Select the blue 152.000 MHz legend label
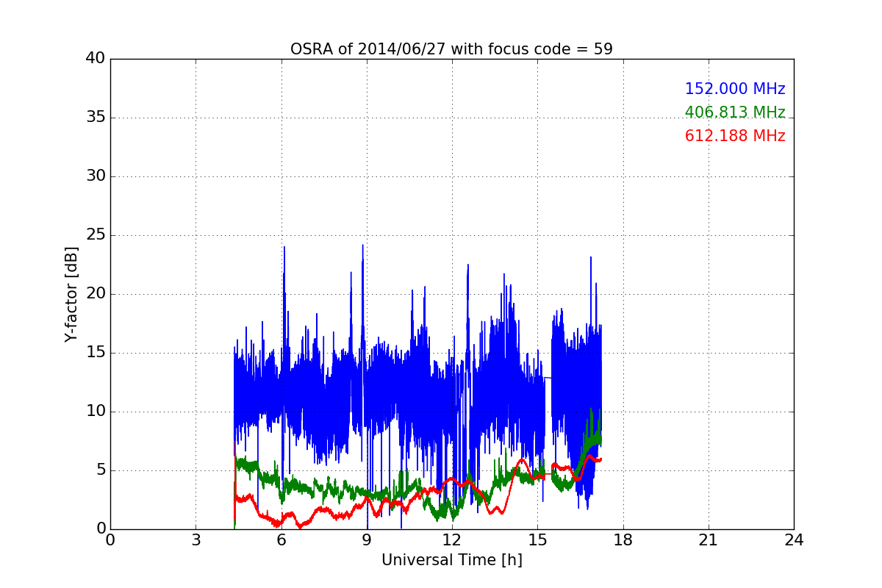882x588 pixels. pos(735,89)
